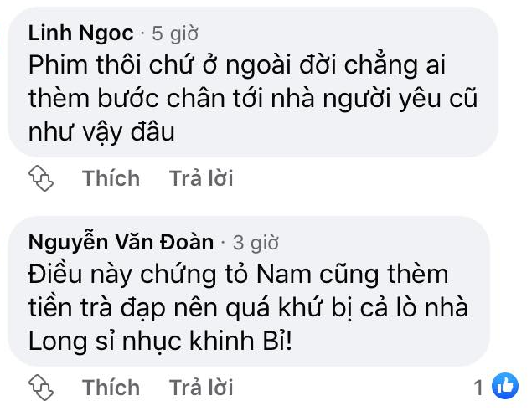This screenshot has width=532, height=416.
Task: Open Linh Ngoc's profile name
Action: (80, 33)
